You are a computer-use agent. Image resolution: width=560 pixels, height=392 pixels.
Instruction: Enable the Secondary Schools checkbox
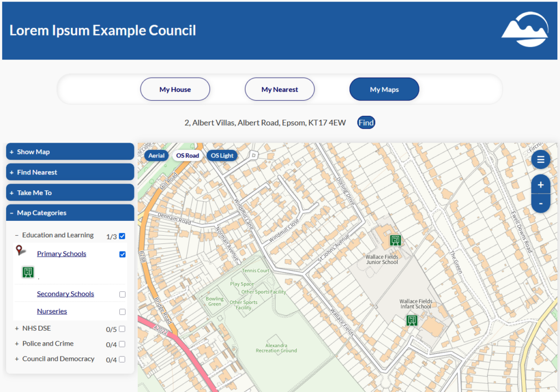(122, 294)
